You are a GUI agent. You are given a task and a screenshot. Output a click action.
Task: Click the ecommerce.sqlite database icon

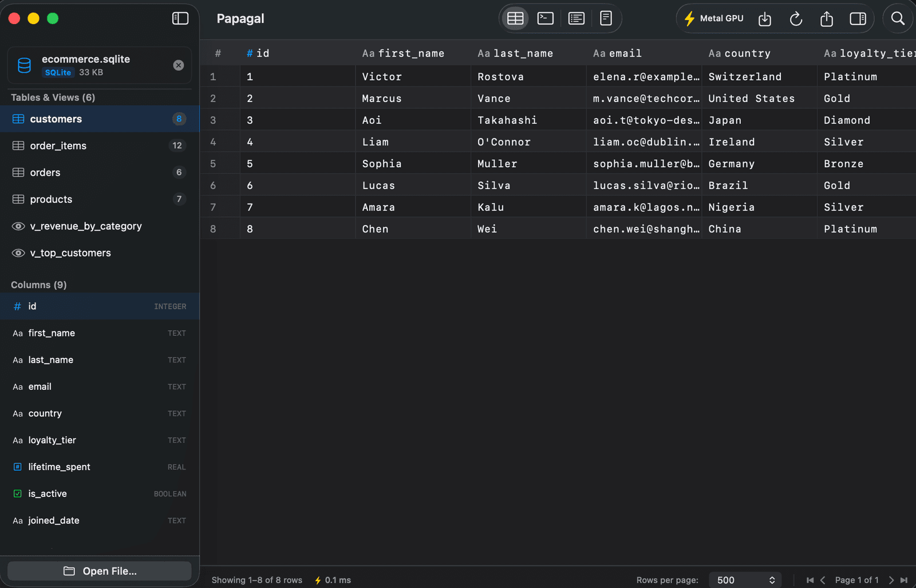coord(24,65)
